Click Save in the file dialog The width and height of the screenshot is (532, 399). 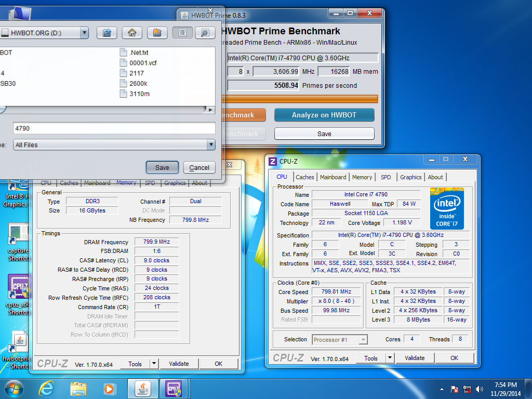162,168
